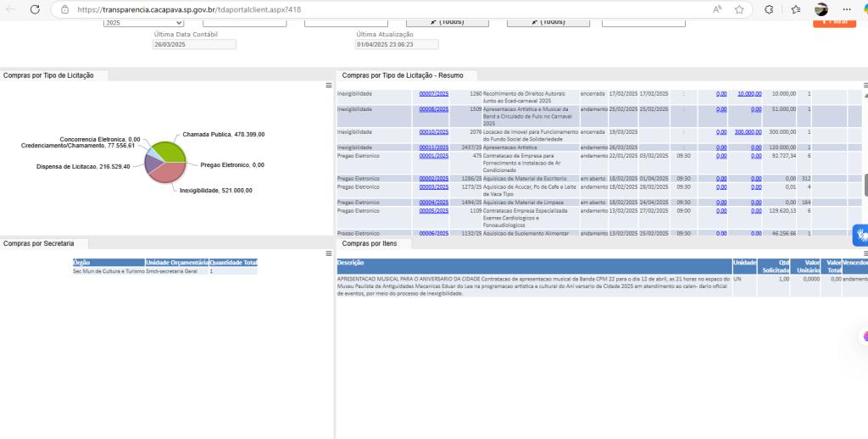
Task: Open licitação link 00011/2025
Action: (x=433, y=147)
